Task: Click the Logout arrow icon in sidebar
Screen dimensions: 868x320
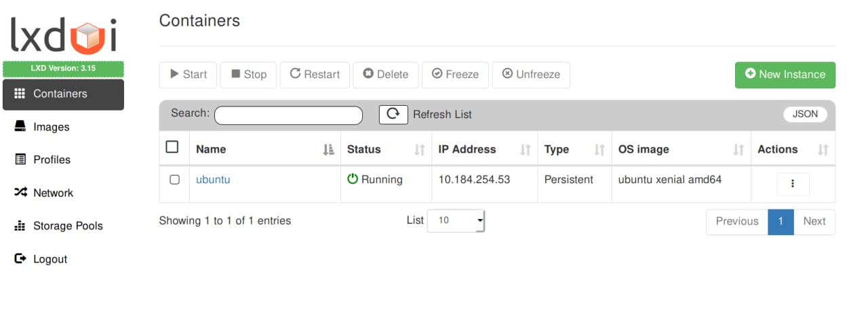Action: click(x=20, y=259)
